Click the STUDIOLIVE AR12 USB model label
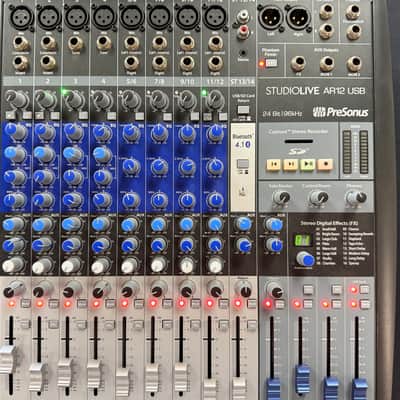The width and height of the screenshot is (400, 400). (315, 91)
